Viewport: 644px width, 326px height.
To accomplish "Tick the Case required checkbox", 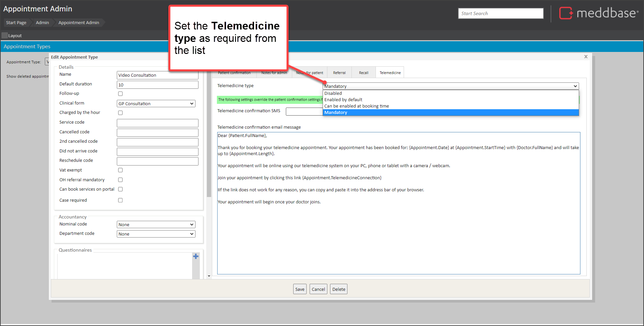I will [x=120, y=200].
